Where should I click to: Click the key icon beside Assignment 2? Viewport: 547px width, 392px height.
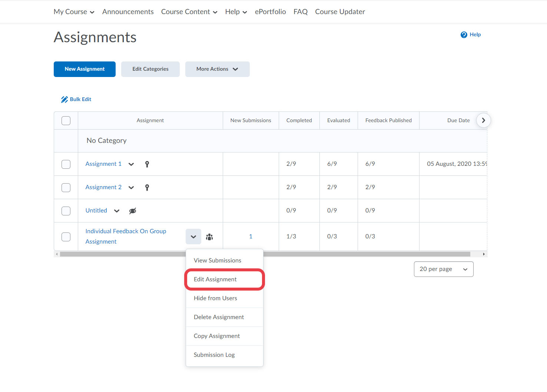(x=147, y=188)
